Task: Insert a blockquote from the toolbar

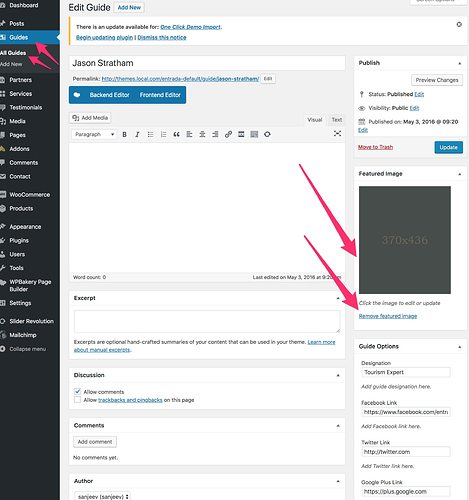Action: coord(176,134)
